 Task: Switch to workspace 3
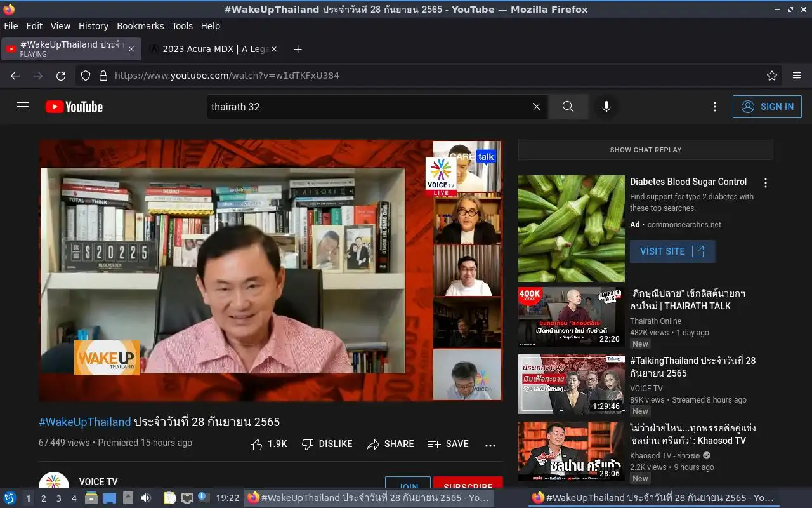pyautogui.click(x=59, y=498)
